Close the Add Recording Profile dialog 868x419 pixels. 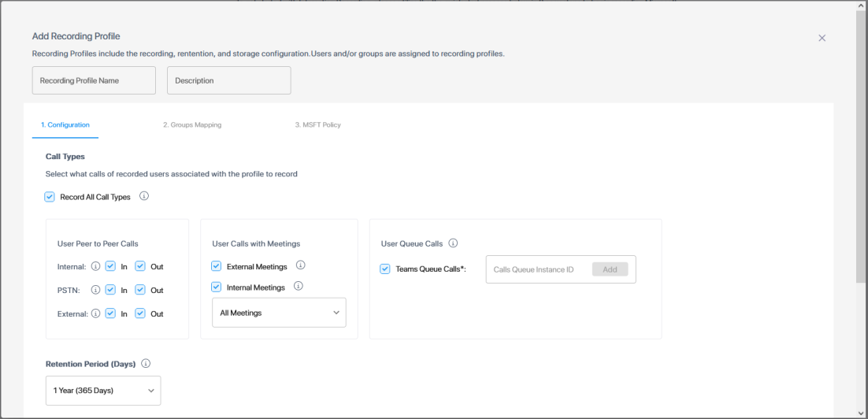(822, 38)
